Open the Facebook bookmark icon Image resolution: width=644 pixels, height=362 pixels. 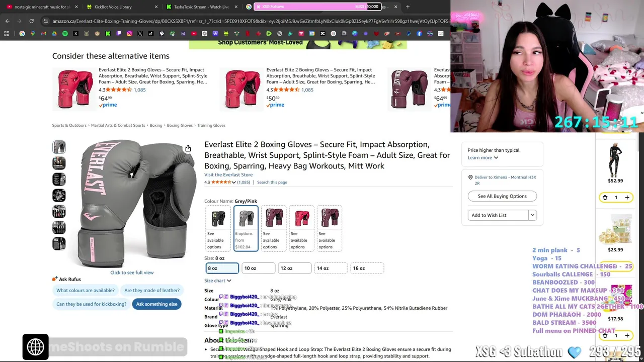pyautogui.click(x=419, y=34)
